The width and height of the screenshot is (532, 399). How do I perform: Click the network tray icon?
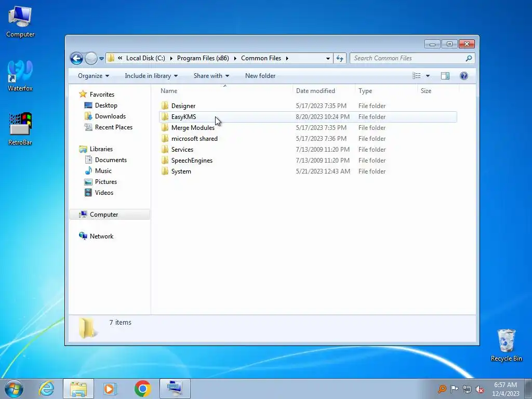coord(467,389)
